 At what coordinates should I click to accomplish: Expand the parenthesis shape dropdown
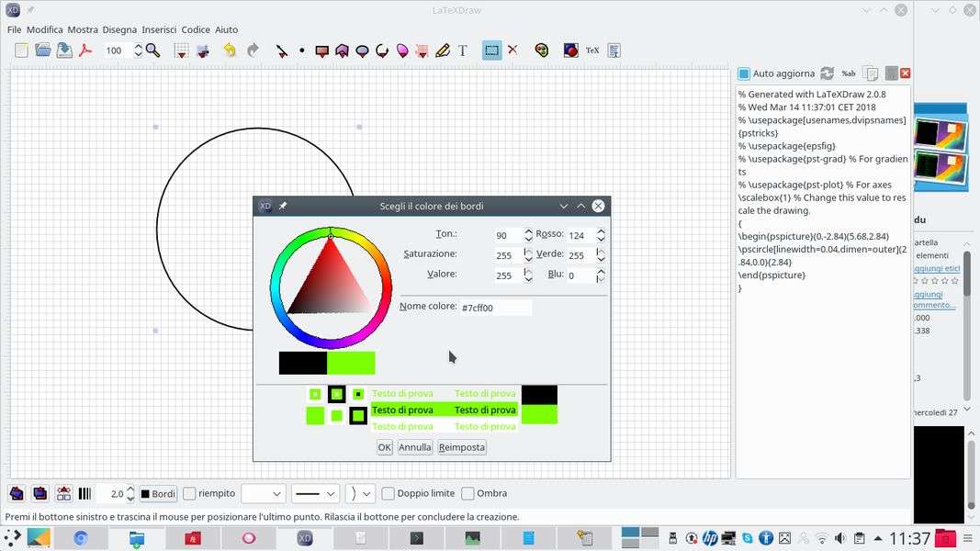point(359,493)
